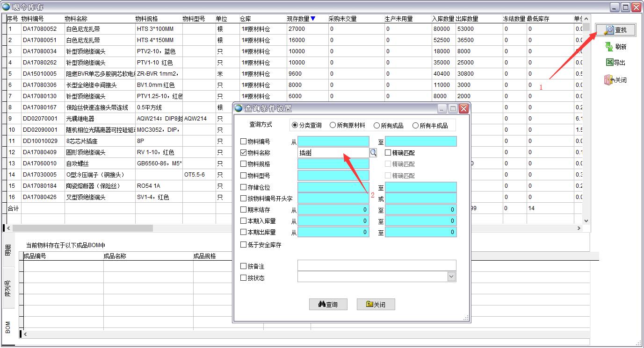Screen dimensions: 644x348
Task: Close the 查询条件设置 dialog window
Action: tap(463, 108)
